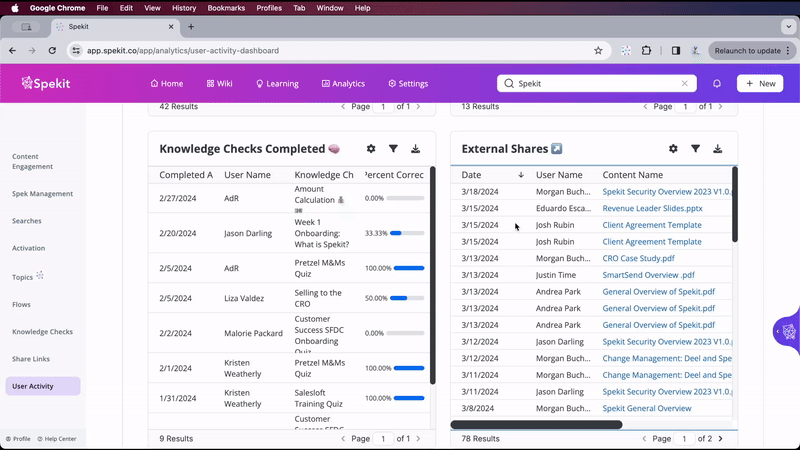Screen dimensions: 800x450
Task: Click the New button
Action: [760, 83]
